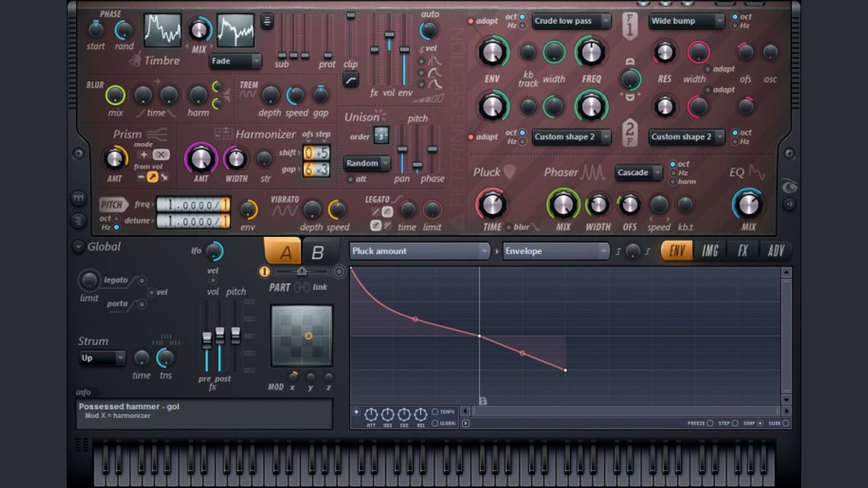Toggle the FREEZE envelope option

click(710, 423)
